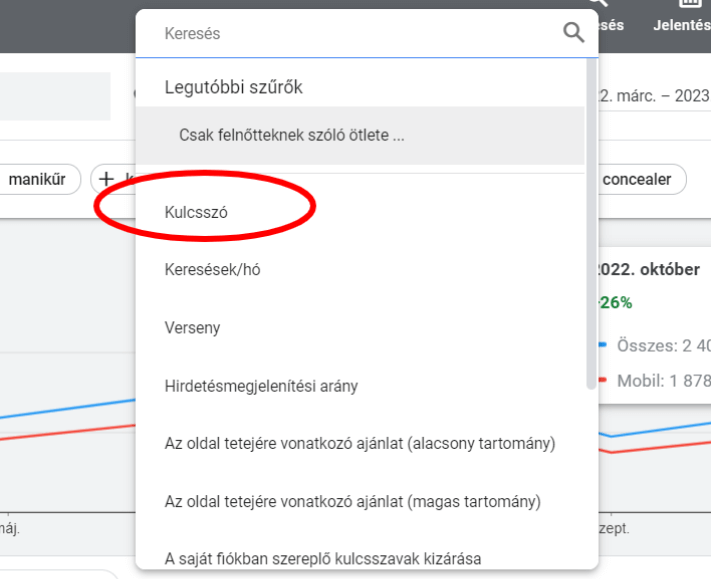The height and width of the screenshot is (579, 711).
Task: Click the plus icon on the add-keyword chip
Action: [106, 179]
